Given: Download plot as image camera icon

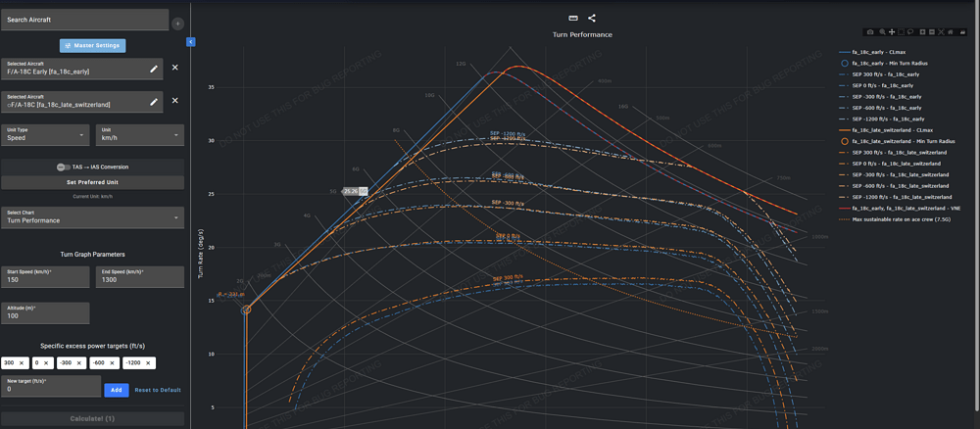Looking at the screenshot, I should 870,32.
